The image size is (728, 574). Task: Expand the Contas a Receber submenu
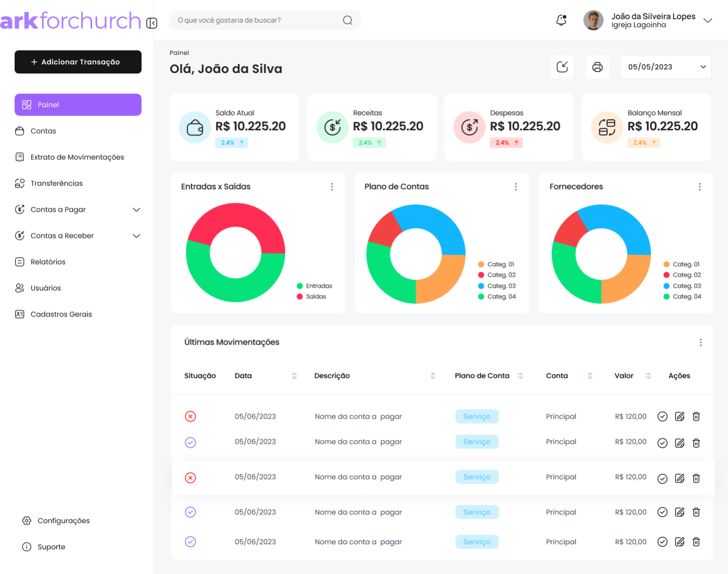point(136,236)
